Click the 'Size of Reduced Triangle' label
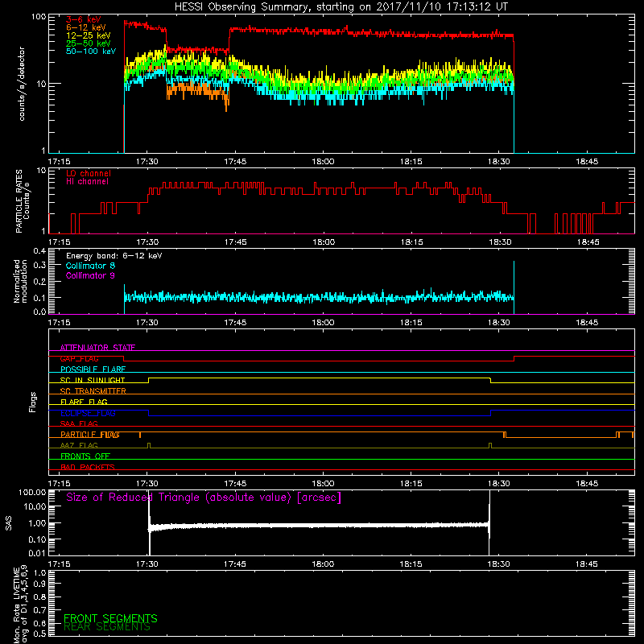The width and height of the screenshot is (644, 644). [x=204, y=497]
